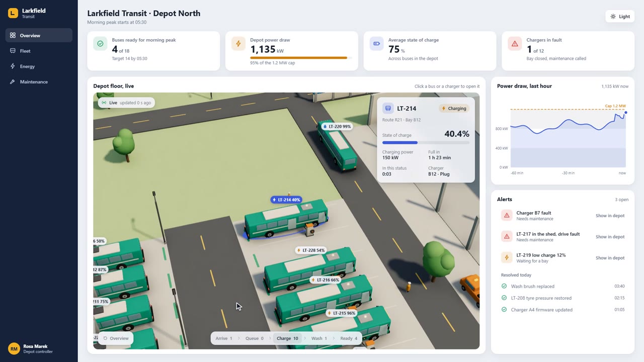Select the LT-228 54% bus label
The image size is (644, 362).
[x=311, y=250]
